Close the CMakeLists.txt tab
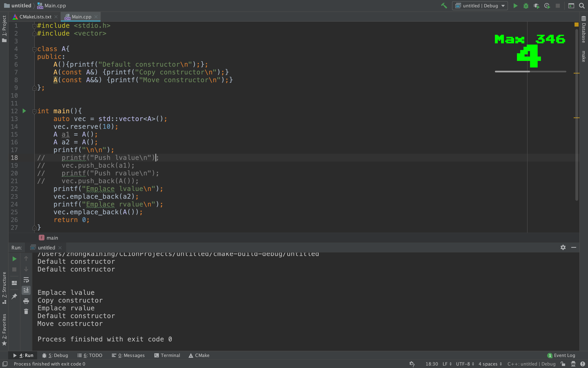Viewport: 588px width, 368px height. tap(56, 17)
